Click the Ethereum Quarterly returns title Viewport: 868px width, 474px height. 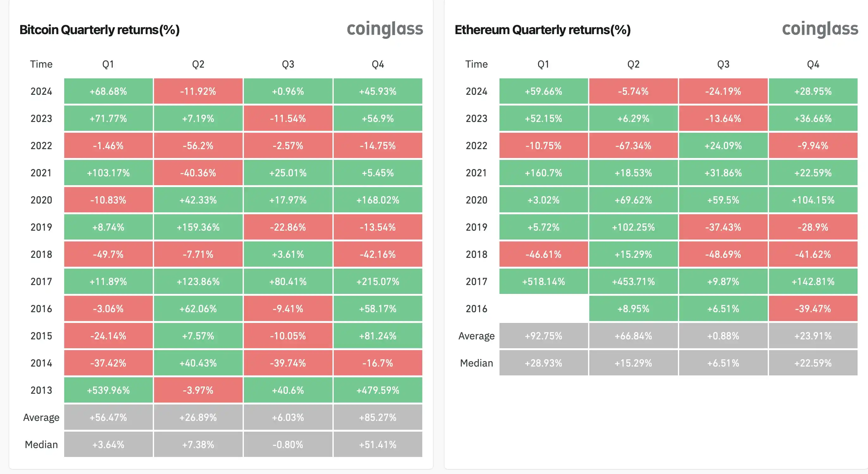click(542, 30)
